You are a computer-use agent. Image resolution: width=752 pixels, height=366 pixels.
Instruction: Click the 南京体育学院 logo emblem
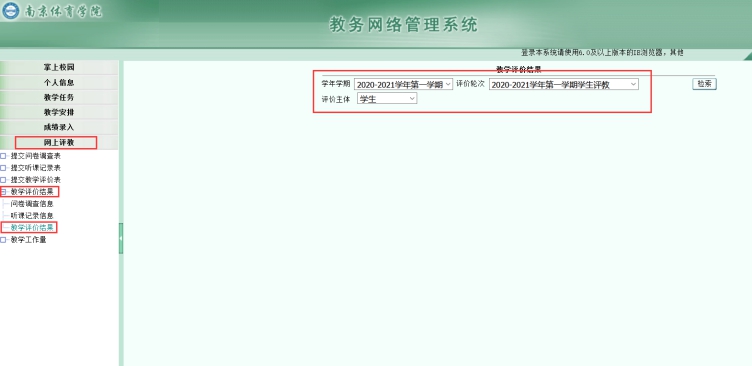(x=11, y=11)
